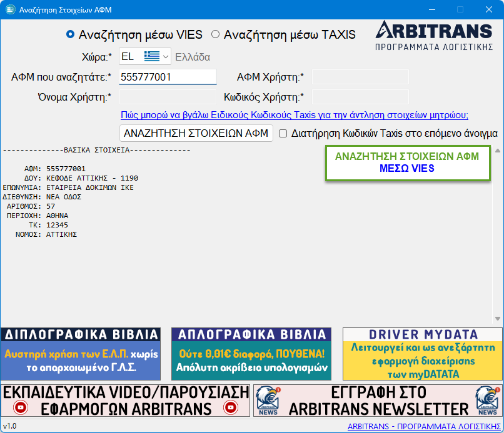
Task: Minimize the application window
Action: (432, 9)
